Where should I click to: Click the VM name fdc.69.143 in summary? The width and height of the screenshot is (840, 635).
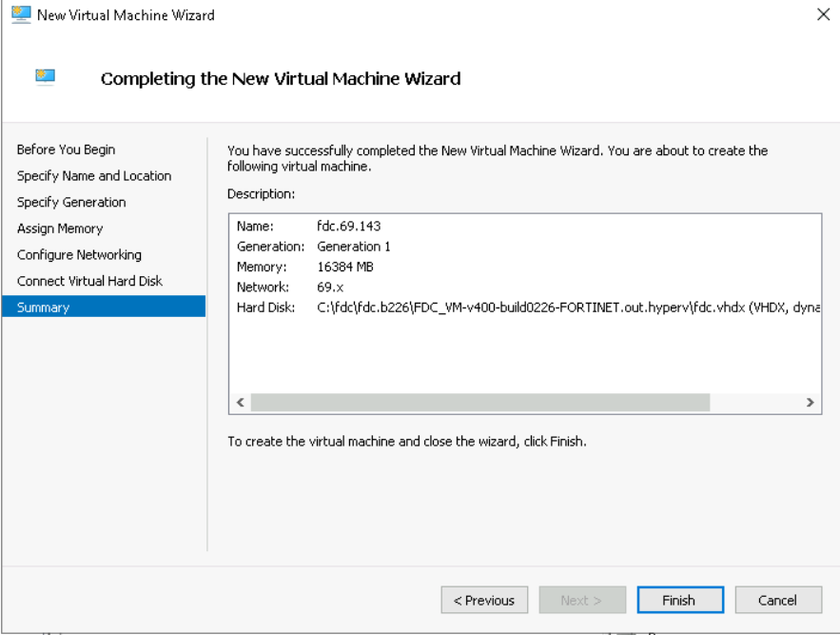tap(348, 225)
